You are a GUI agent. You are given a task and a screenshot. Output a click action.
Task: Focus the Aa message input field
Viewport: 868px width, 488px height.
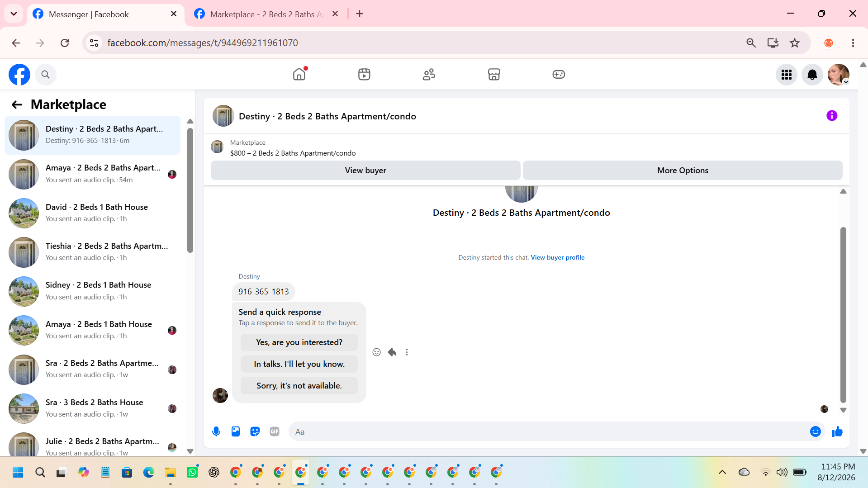click(549, 431)
